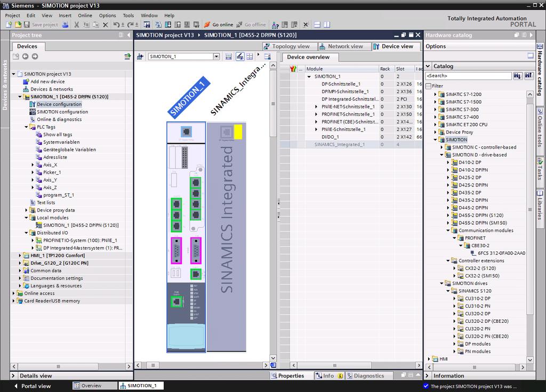Click Add new device in project tree
The width and height of the screenshot is (546, 392).
coord(47,81)
